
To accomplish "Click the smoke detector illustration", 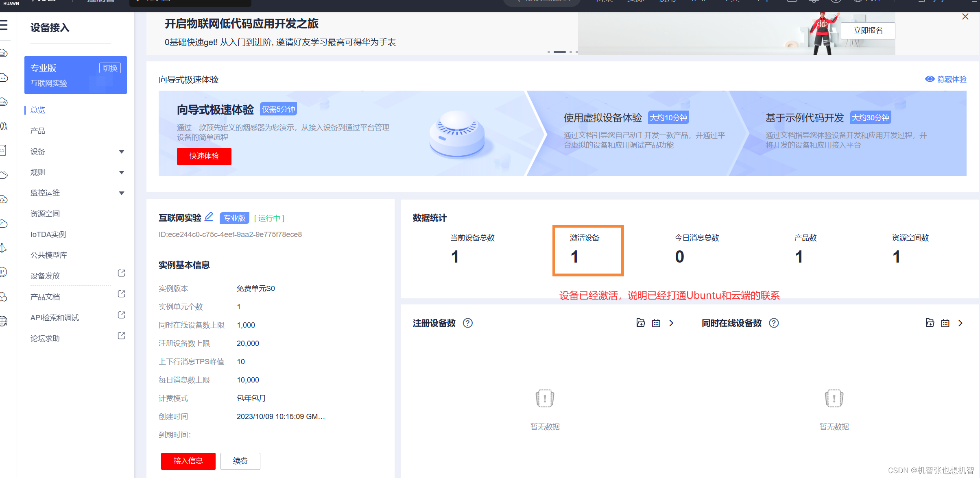I will coord(457,134).
